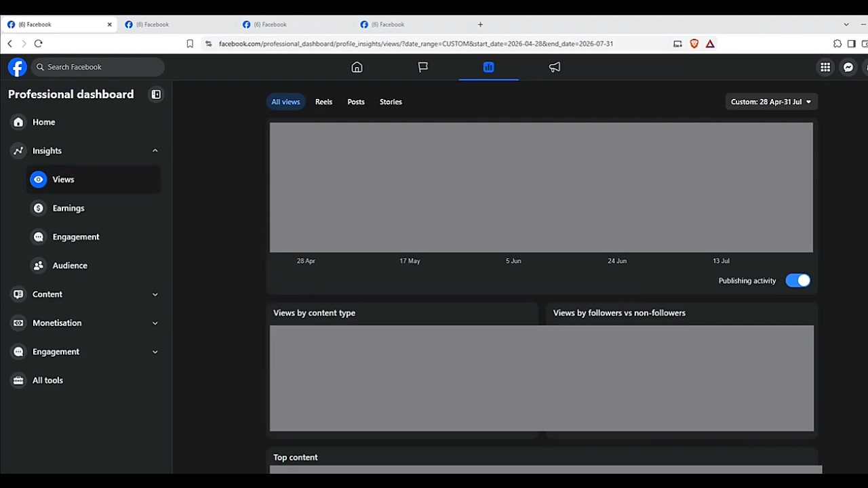Open the Pages flag icon in top navigation
Image resolution: width=868 pixels, height=488 pixels.
(422, 67)
